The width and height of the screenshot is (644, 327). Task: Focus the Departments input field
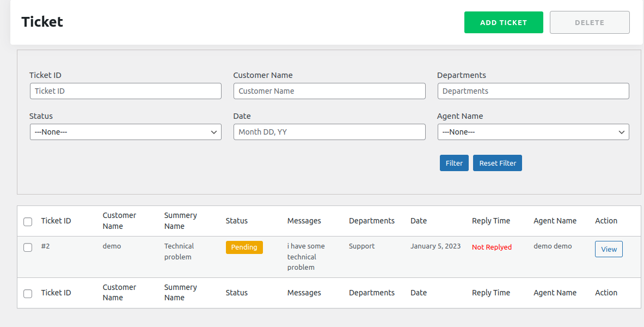coord(533,91)
